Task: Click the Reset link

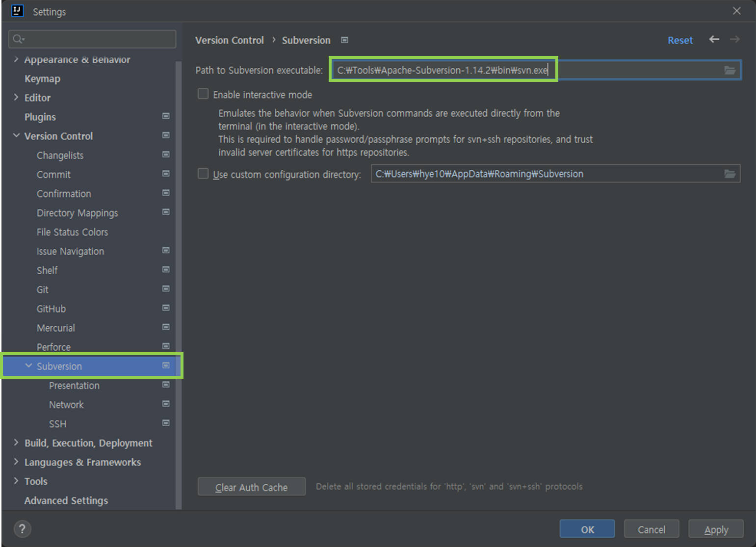Action: [x=680, y=40]
